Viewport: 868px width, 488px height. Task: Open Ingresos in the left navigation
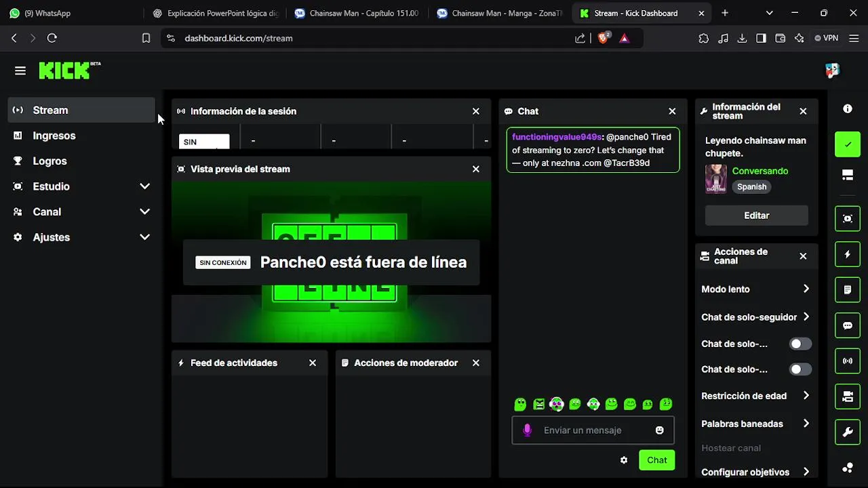click(x=81, y=136)
